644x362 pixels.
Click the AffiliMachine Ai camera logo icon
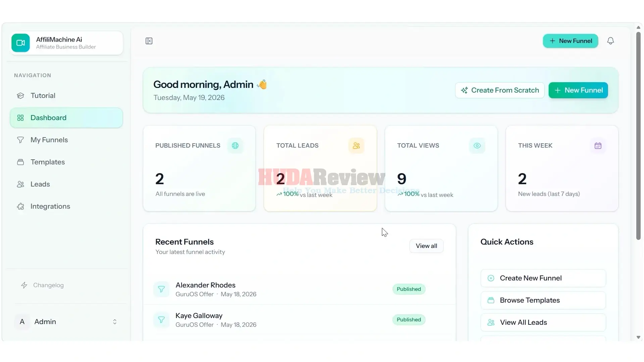tap(20, 43)
